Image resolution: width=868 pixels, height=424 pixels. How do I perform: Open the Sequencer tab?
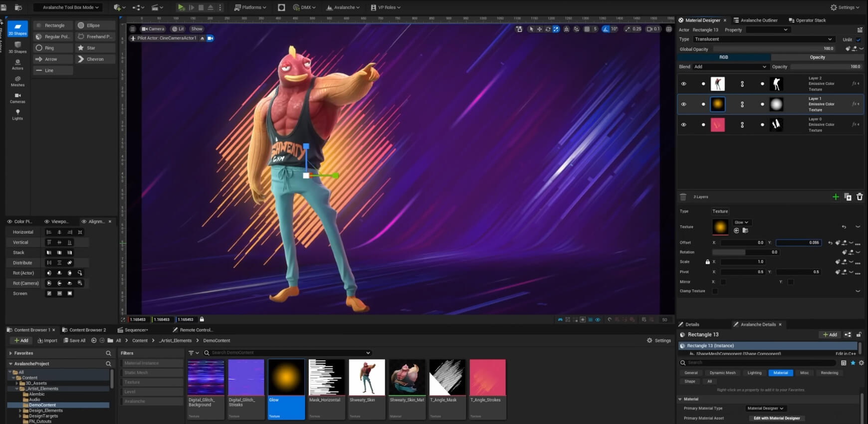(133, 330)
